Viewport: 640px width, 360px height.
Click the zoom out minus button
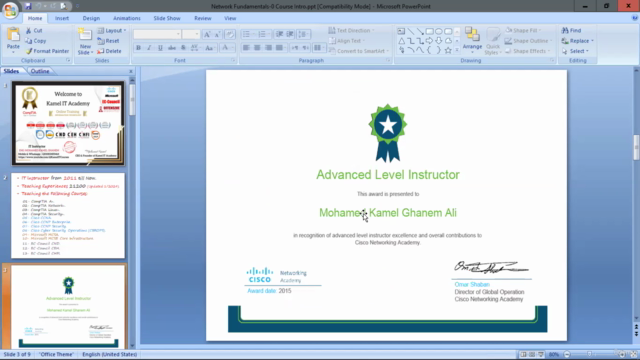567,354
